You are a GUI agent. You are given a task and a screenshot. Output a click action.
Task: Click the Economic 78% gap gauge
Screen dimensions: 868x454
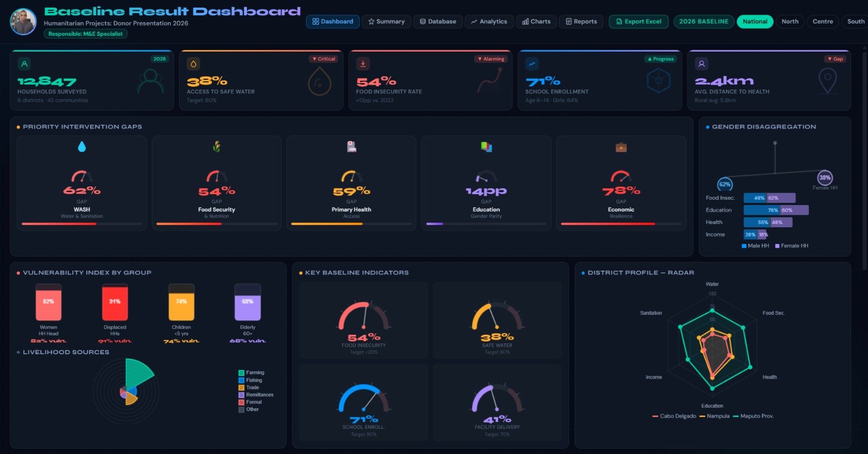coord(621,176)
